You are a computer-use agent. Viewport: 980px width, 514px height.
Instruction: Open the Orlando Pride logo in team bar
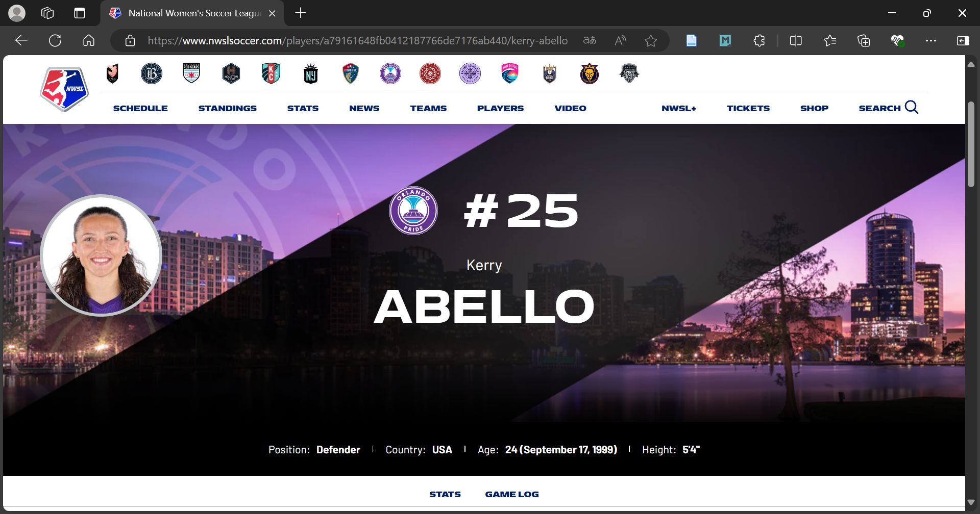click(x=390, y=73)
